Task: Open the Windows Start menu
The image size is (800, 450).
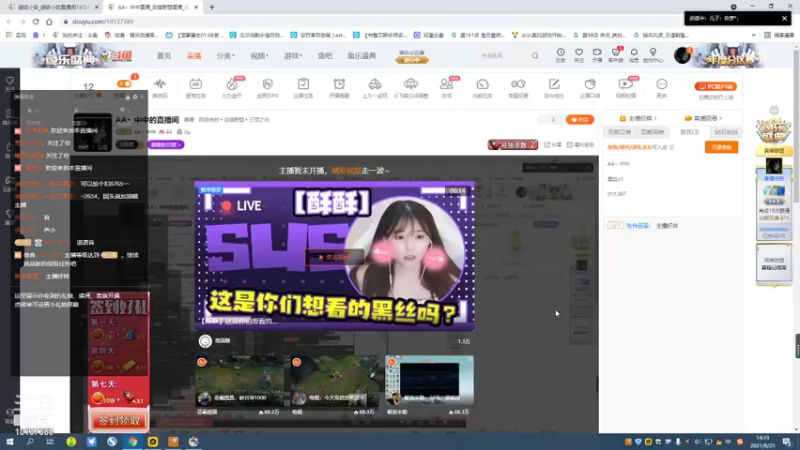Action: pos(10,441)
